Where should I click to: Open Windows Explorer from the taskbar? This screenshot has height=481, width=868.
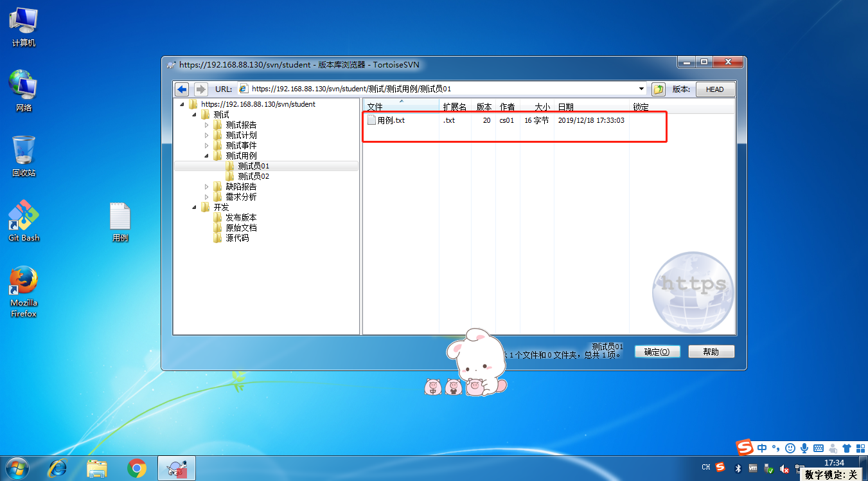97,468
